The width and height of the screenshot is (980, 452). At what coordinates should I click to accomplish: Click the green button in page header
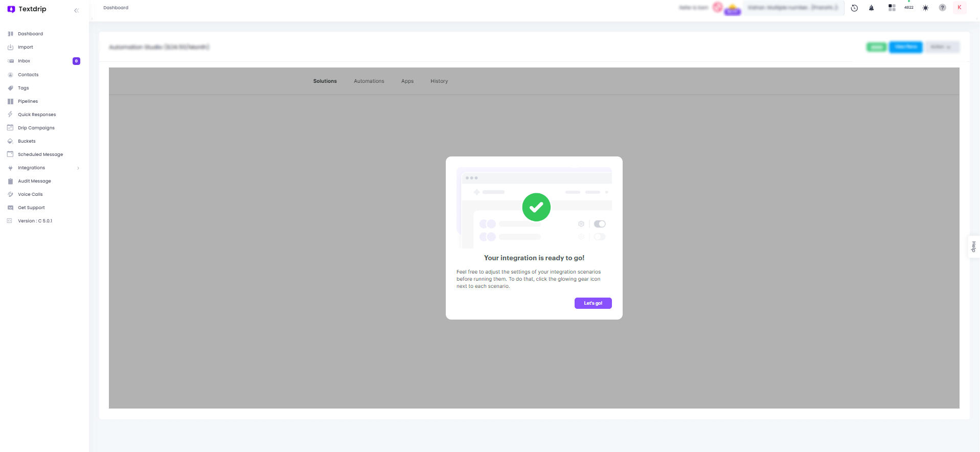(877, 47)
